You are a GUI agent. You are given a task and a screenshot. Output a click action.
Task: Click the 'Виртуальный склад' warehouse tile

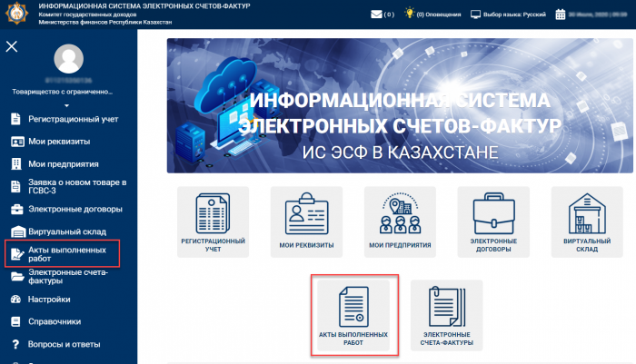coord(587,222)
